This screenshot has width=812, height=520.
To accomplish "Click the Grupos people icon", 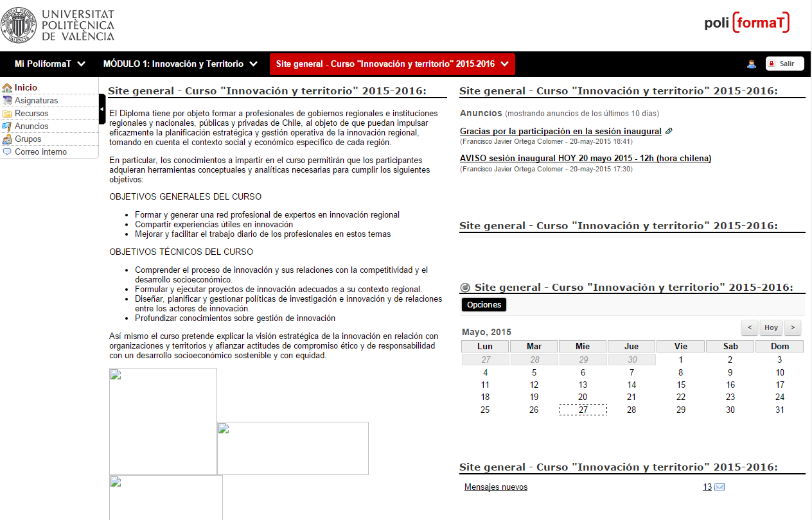I will point(8,139).
